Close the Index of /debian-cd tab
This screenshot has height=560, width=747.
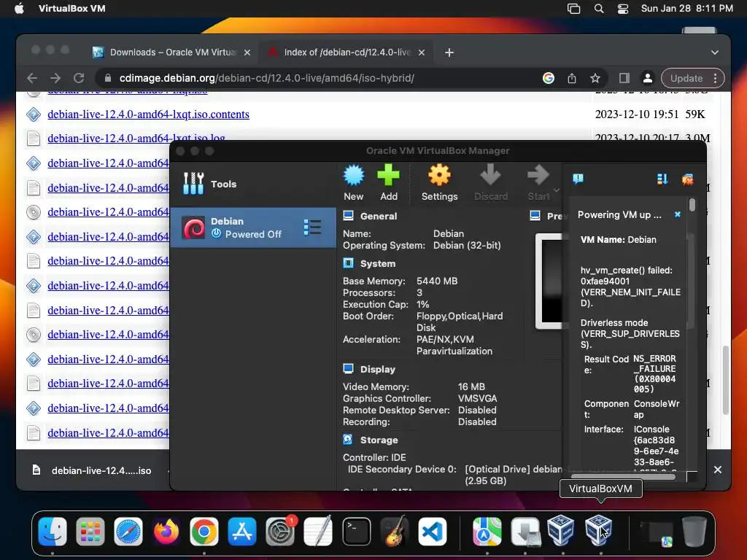(422, 52)
